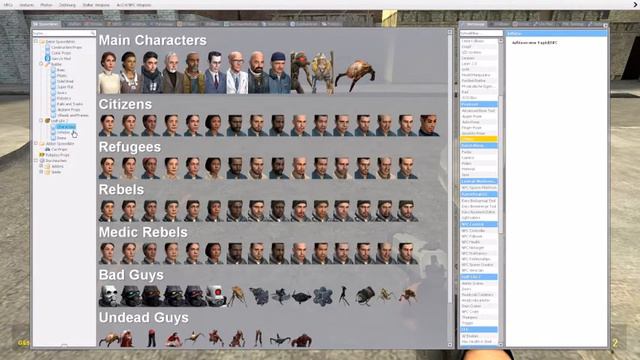Viewport: 640px width, 360px height.
Task: Spawn the character wearing blue beanie
Action: [x=280, y=73]
